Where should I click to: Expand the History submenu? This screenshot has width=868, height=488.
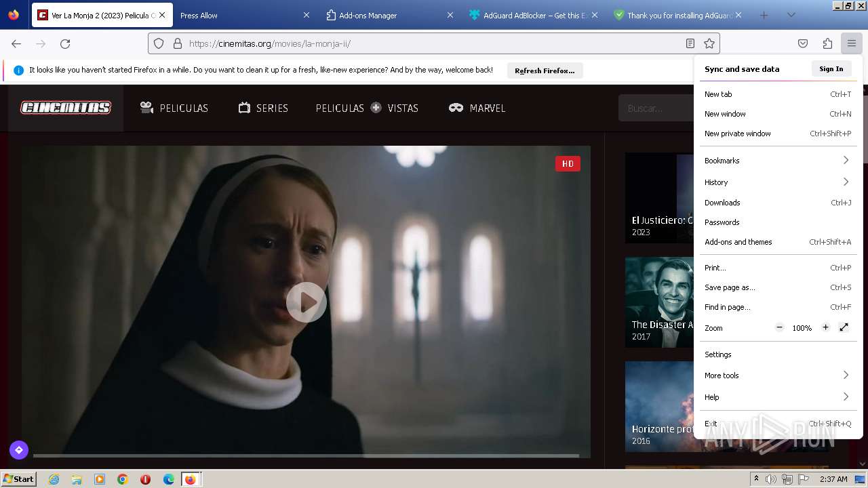point(778,182)
